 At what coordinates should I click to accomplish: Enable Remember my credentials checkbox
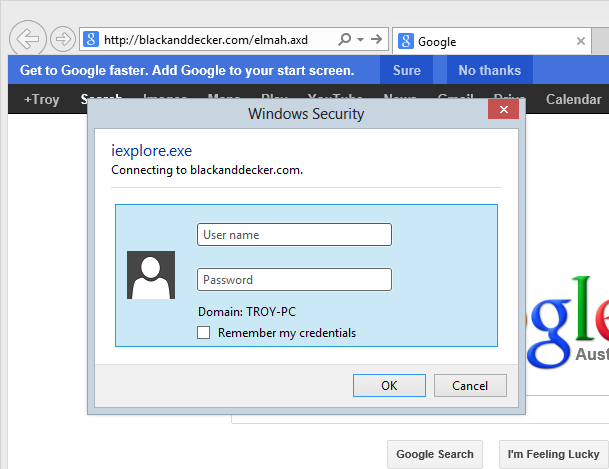[204, 333]
